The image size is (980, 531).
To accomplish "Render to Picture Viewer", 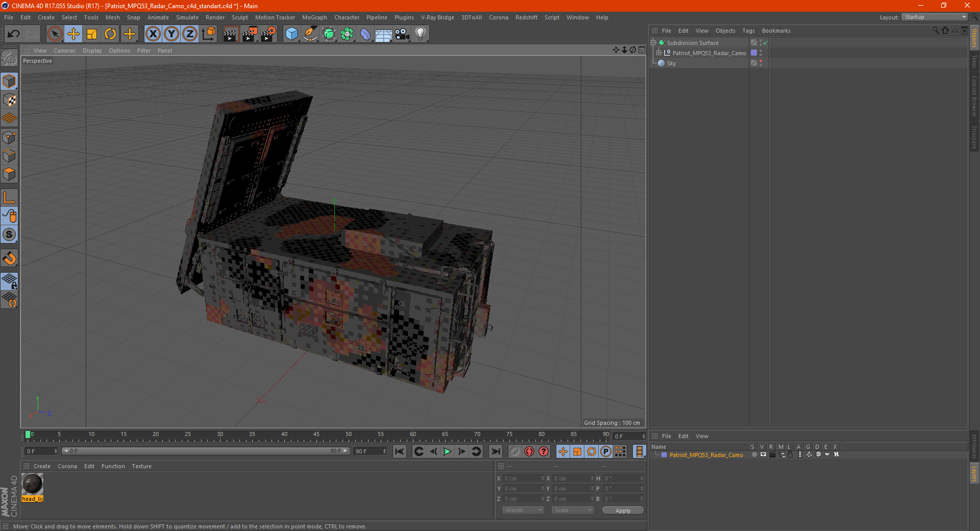I will pyautogui.click(x=250, y=34).
